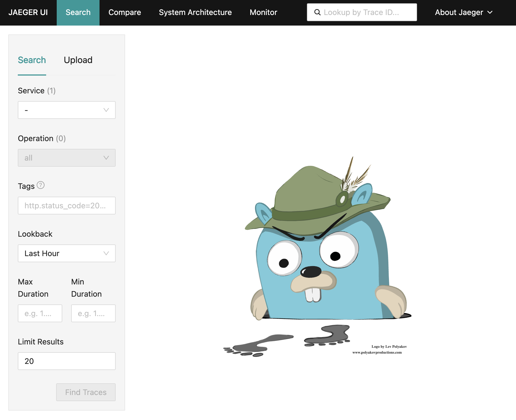Select the Search tab in side panel
The image size is (516, 420).
[x=32, y=60]
